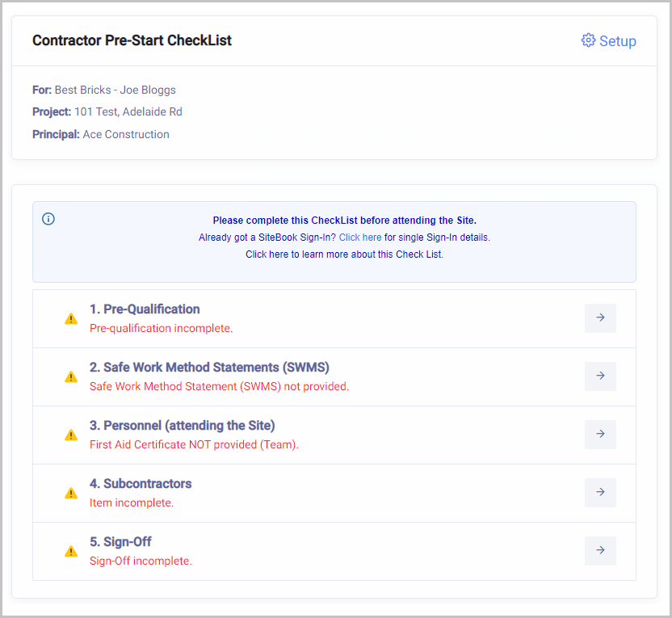The height and width of the screenshot is (618, 672).
Task: Open the Setup link text
Action: tap(618, 41)
